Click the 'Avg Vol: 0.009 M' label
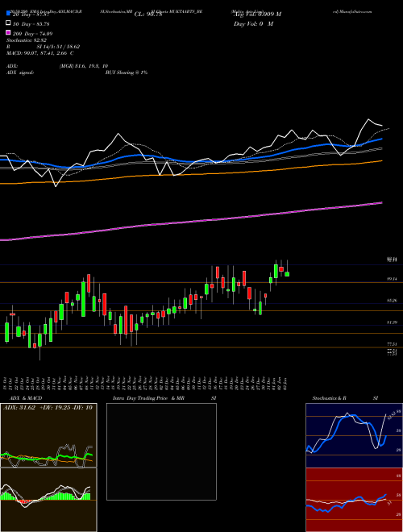403x532 pixels. tap(257, 15)
